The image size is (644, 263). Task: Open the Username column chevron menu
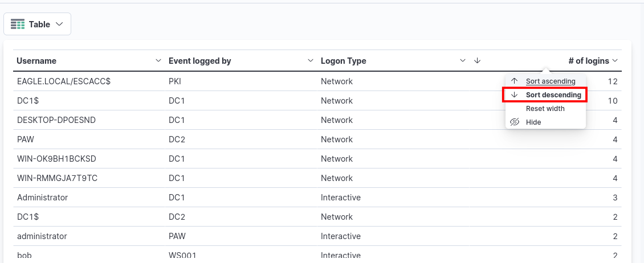158,61
